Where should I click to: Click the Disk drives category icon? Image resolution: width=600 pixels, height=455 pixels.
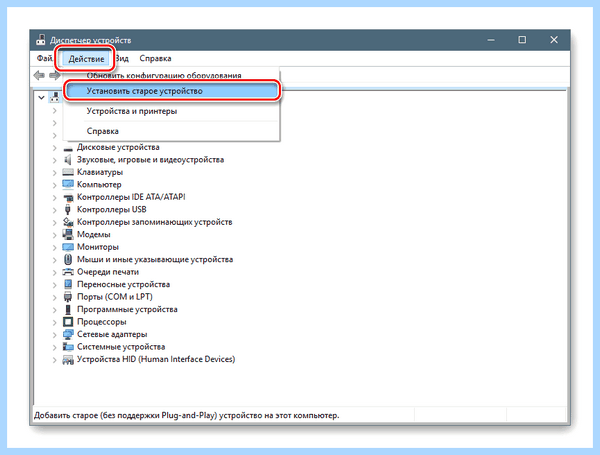click(68, 148)
